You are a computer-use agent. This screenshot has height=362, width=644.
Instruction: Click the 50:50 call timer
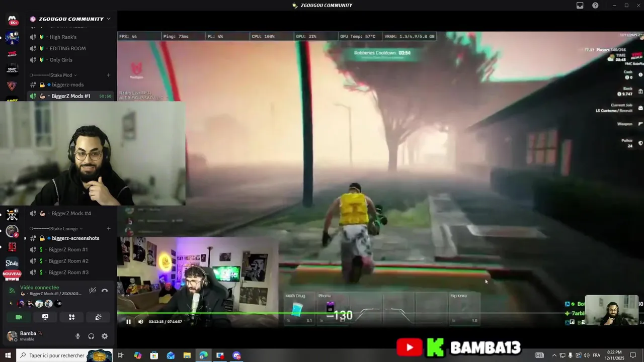tap(105, 96)
